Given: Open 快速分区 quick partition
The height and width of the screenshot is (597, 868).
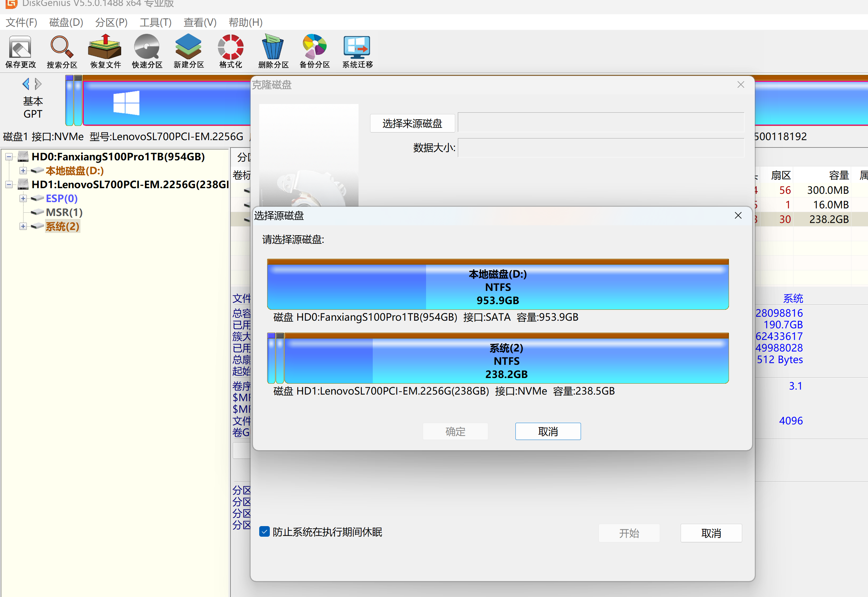Looking at the screenshot, I should click(147, 52).
